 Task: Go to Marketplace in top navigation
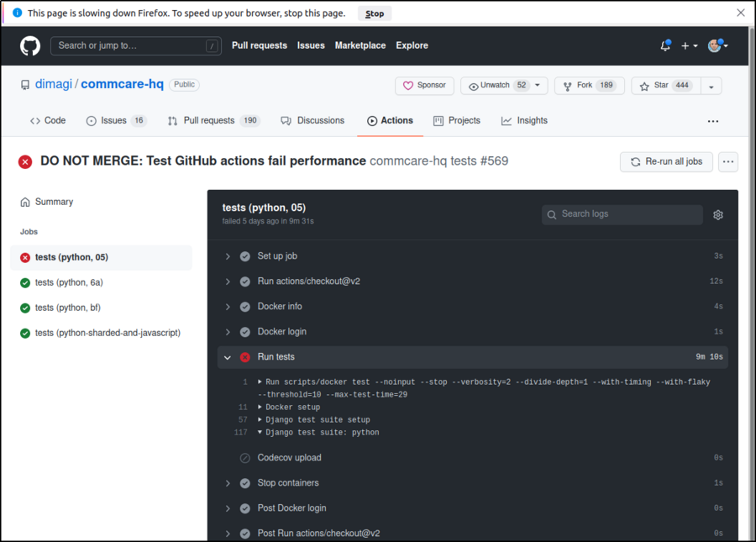(360, 45)
